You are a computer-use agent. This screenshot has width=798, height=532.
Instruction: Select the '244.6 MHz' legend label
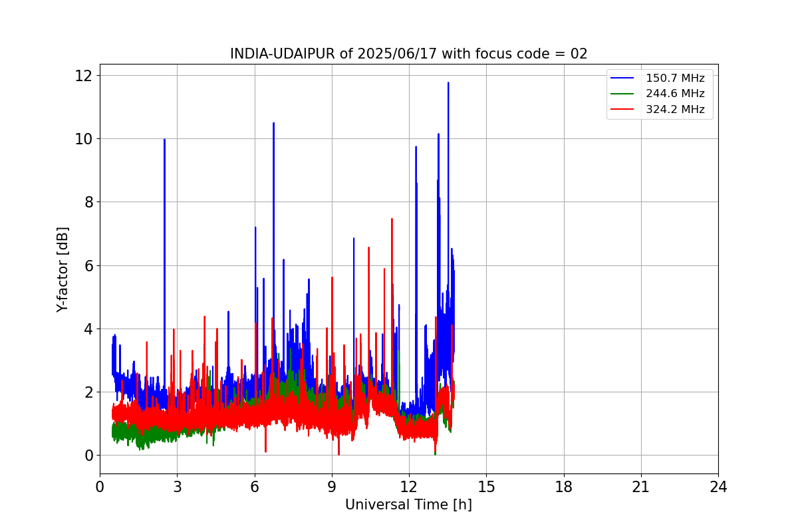[675, 94]
